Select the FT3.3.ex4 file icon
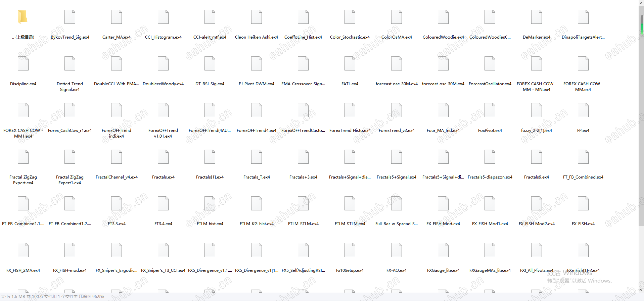Viewport: 644px width, 301px height. 117,203
